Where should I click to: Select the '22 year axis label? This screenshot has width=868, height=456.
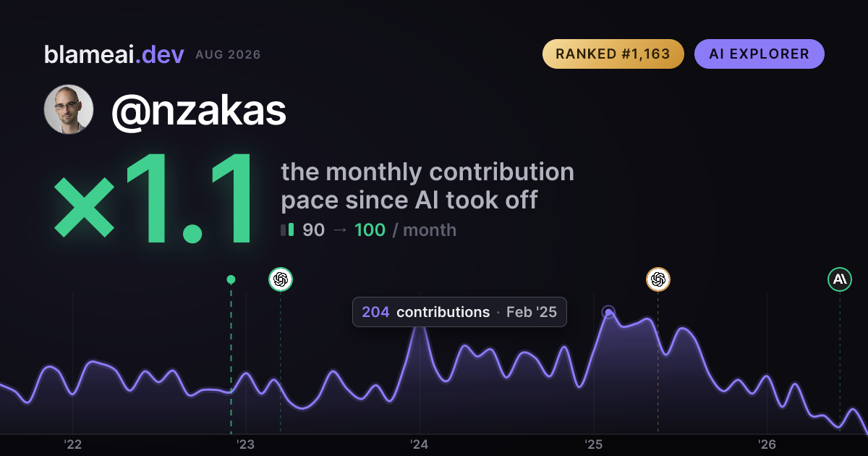[72, 444]
